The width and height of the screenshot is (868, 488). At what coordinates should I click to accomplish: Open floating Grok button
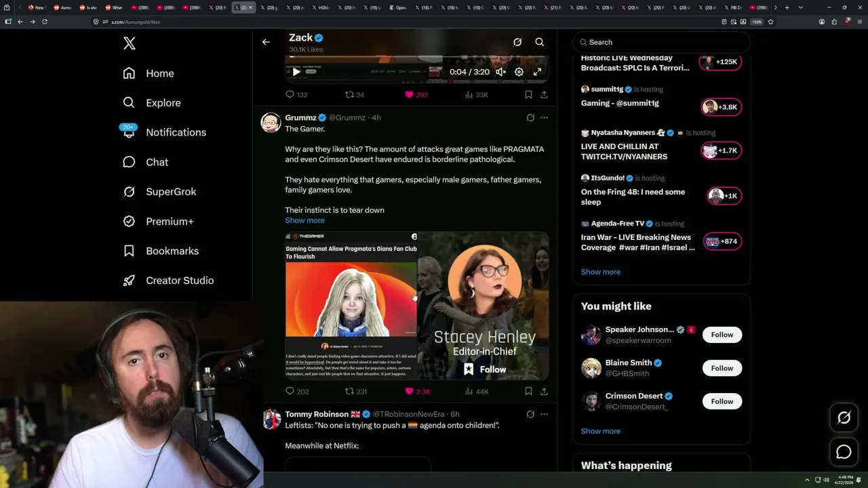[x=844, y=418]
